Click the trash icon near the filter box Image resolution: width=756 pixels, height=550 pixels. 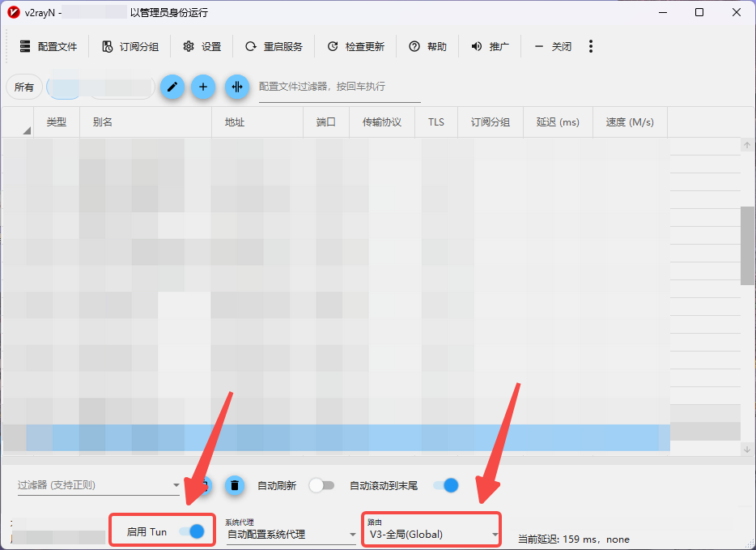pyautogui.click(x=235, y=485)
